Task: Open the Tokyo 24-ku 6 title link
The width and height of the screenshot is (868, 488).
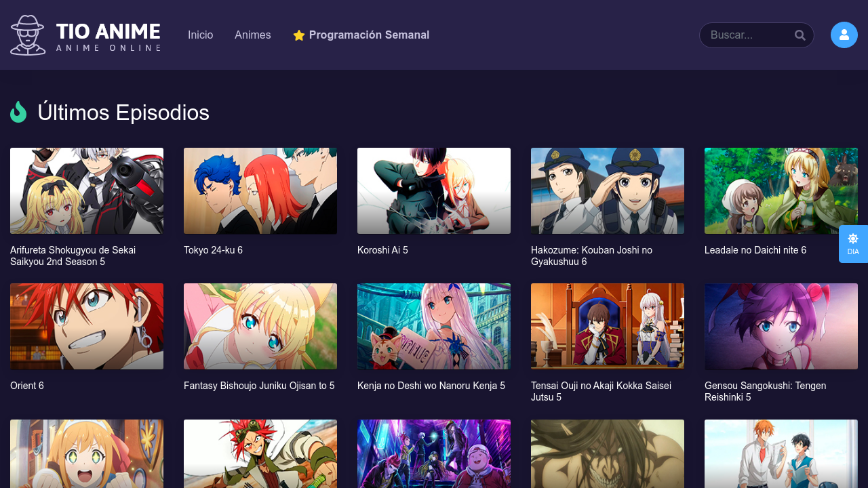Action: (x=213, y=250)
